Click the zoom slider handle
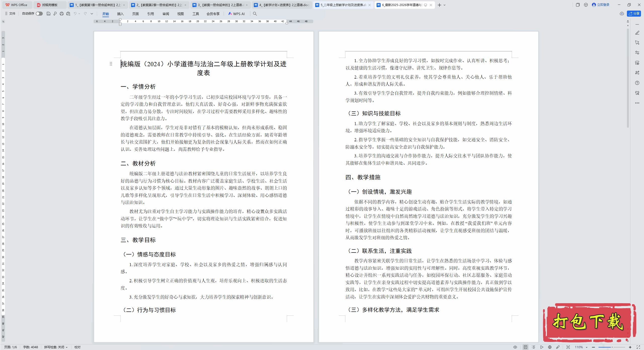Image resolution: width=644 pixels, height=350 pixels. coord(612,347)
